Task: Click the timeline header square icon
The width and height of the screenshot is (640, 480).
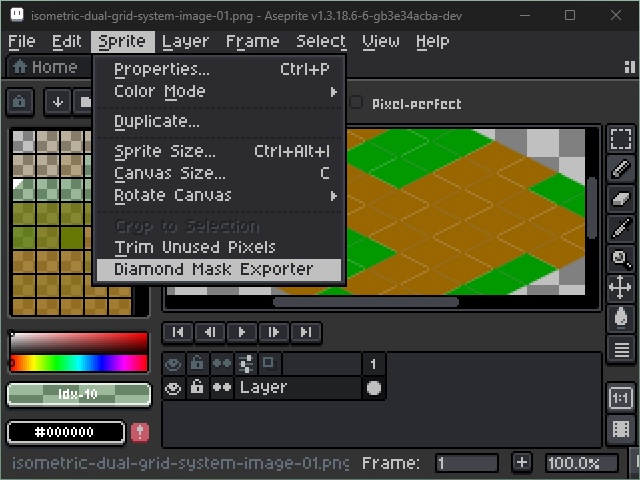Action: coord(269,363)
